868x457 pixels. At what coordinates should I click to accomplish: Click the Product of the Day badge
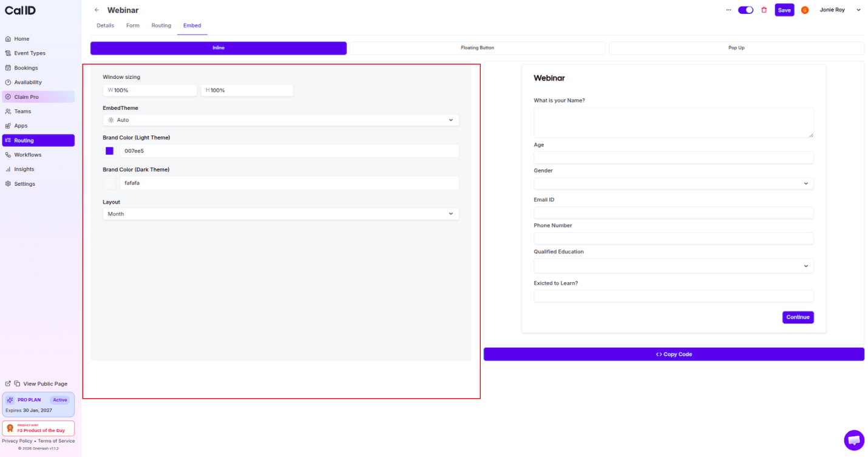(x=38, y=428)
